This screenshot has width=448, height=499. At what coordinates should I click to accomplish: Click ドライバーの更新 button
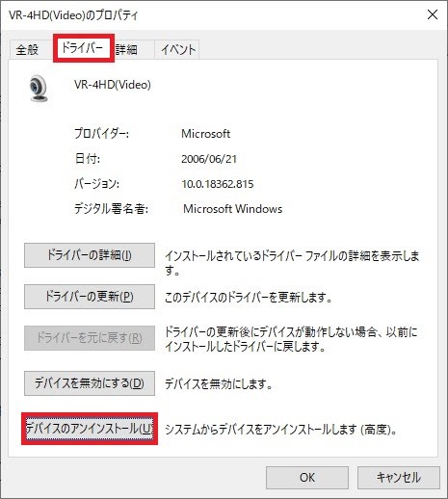[90, 297]
